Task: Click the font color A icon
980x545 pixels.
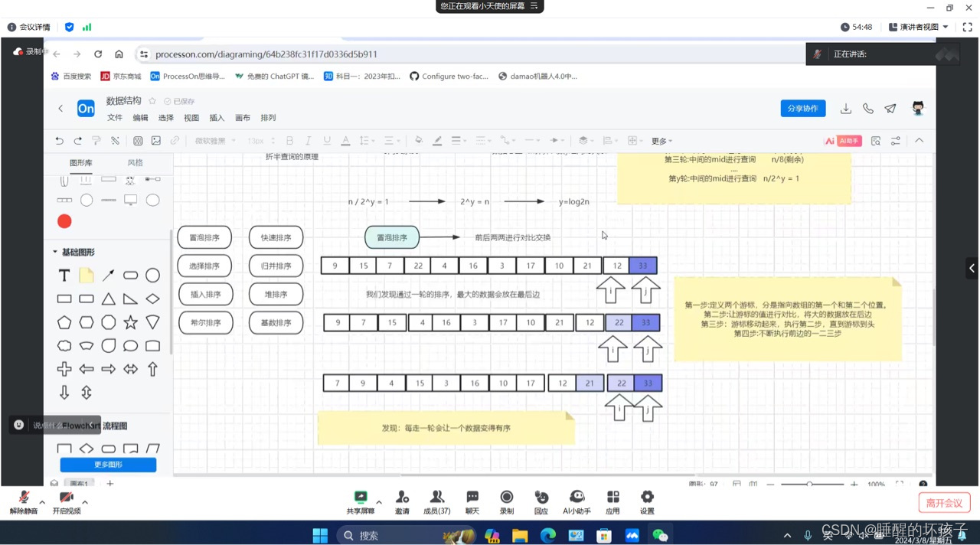Action: coord(345,141)
